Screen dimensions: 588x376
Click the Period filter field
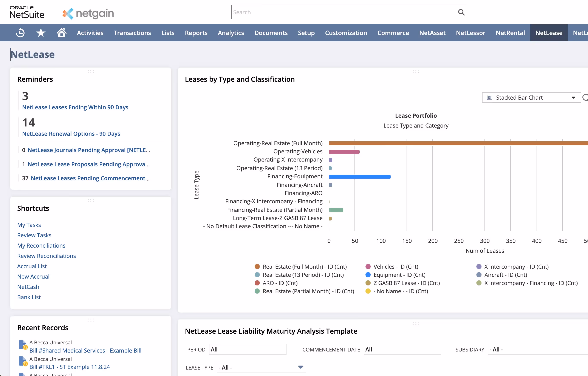(247, 349)
